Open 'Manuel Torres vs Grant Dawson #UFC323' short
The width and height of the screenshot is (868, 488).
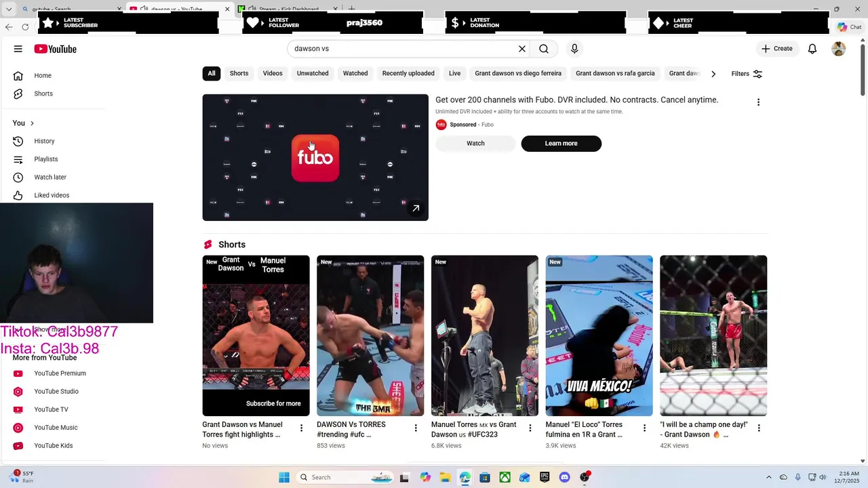(x=485, y=335)
